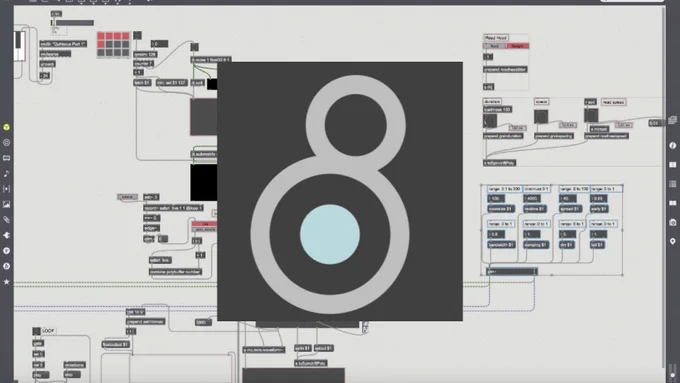Toggle the box above the jit.noise object

[x=194, y=46]
